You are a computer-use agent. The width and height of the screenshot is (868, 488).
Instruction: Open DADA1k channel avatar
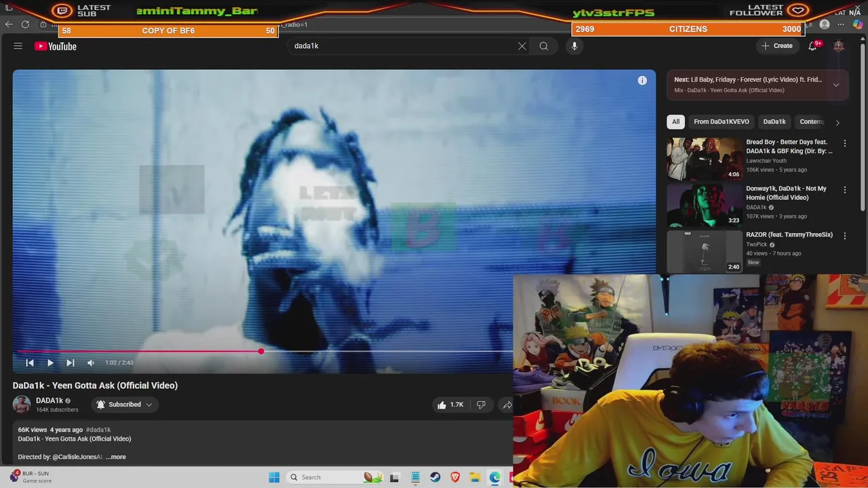[x=22, y=405]
